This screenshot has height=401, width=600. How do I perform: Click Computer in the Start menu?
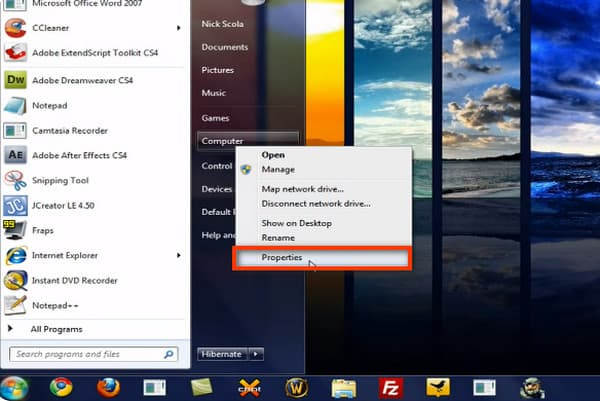coord(248,141)
